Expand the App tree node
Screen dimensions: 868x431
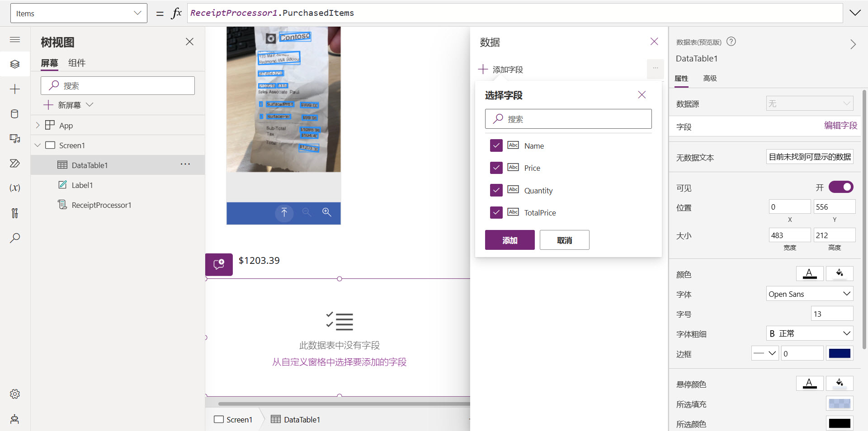click(x=38, y=125)
